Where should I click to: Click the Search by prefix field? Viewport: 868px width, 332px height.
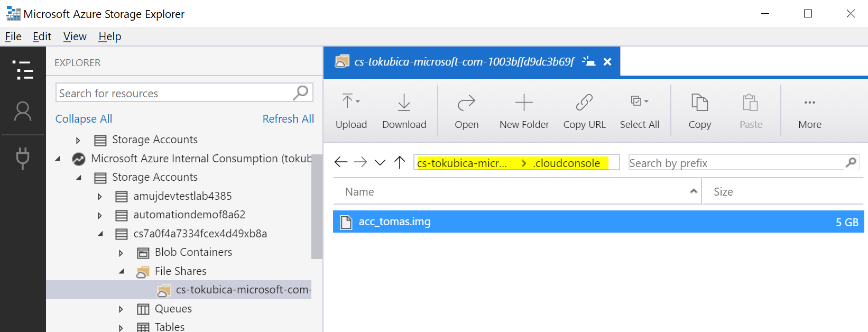(x=743, y=163)
